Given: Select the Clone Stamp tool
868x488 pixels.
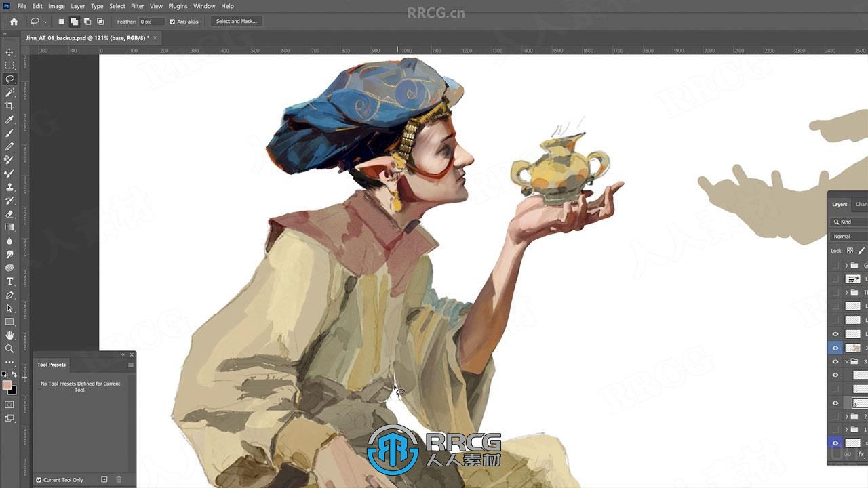Looking at the screenshot, I should click(9, 187).
